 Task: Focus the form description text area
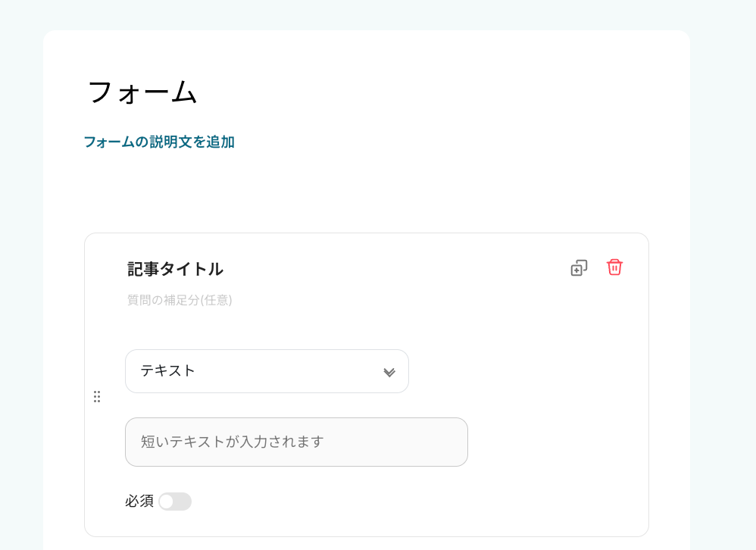[x=159, y=142]
